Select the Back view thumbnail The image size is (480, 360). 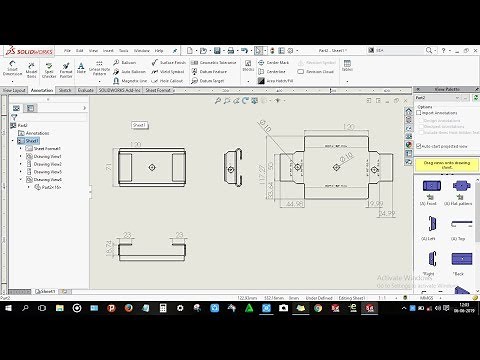click(462, 259)
